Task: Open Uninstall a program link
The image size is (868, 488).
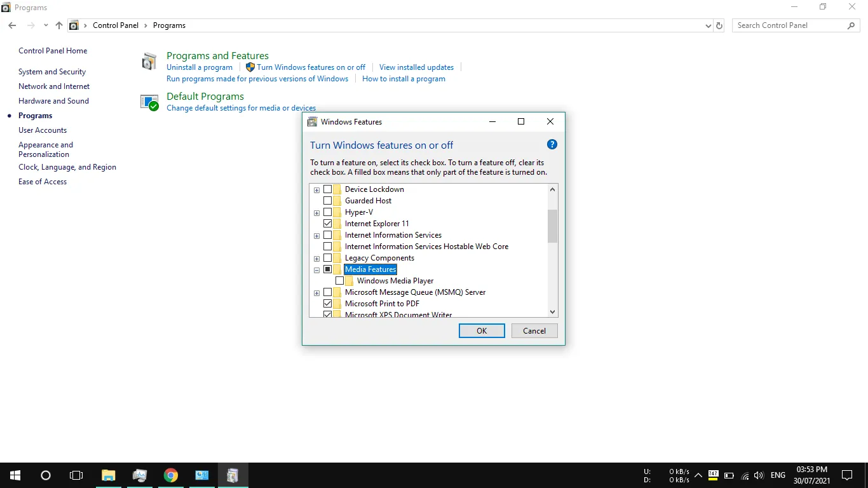Action: [x=200, y=67]
